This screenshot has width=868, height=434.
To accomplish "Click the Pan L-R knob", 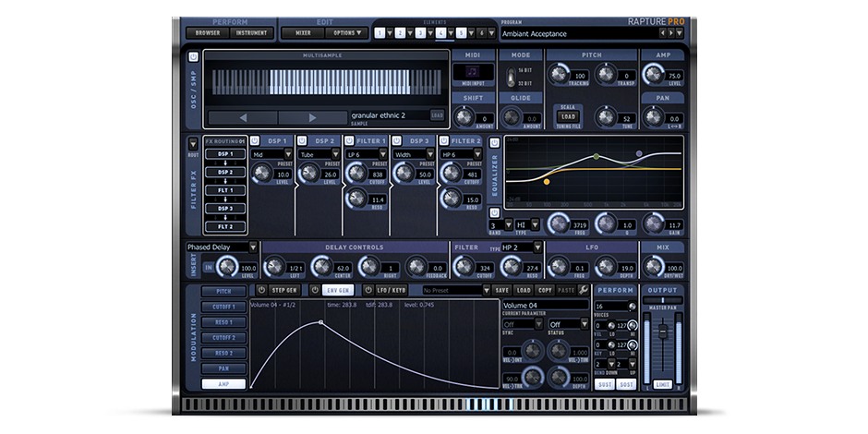I will [x=654, y=116].
